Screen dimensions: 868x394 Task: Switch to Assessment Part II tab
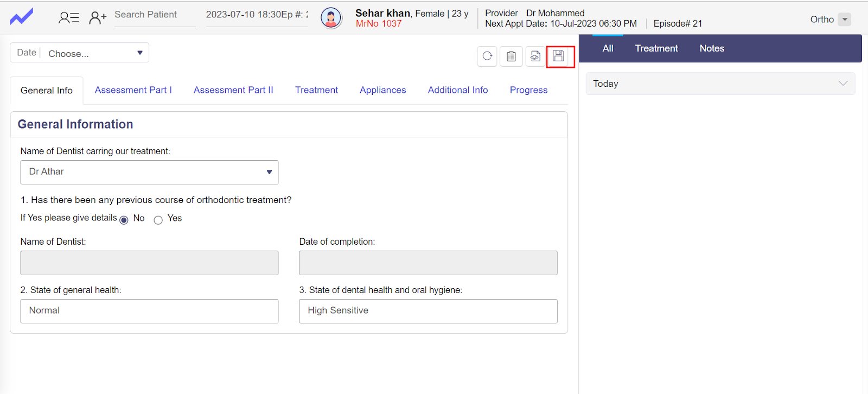233,90
